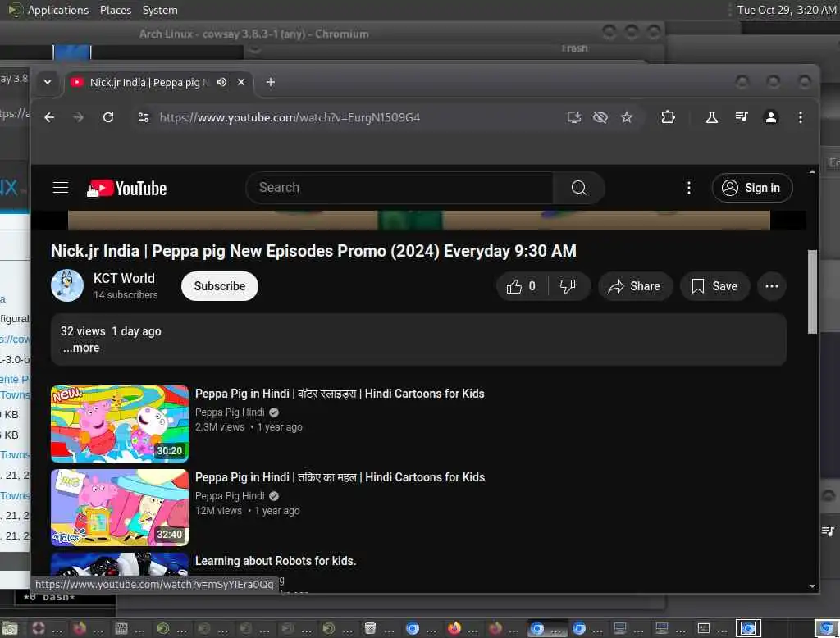Reload the YouTube page
Image resolution: width=840 pixels, height=638 pixels.
coord(108,117)
